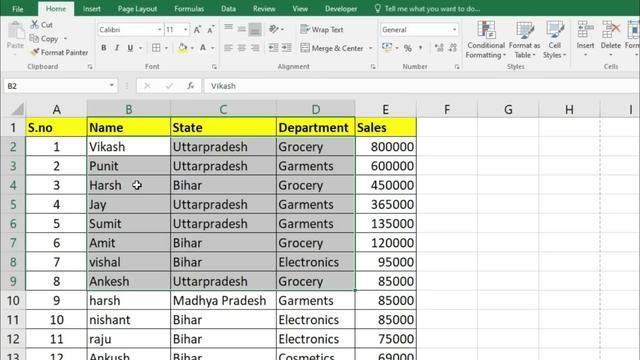Open Merge & Center dropdown arrow
The height and width of the screenshot is (360, 640).
tap(371, 48)
